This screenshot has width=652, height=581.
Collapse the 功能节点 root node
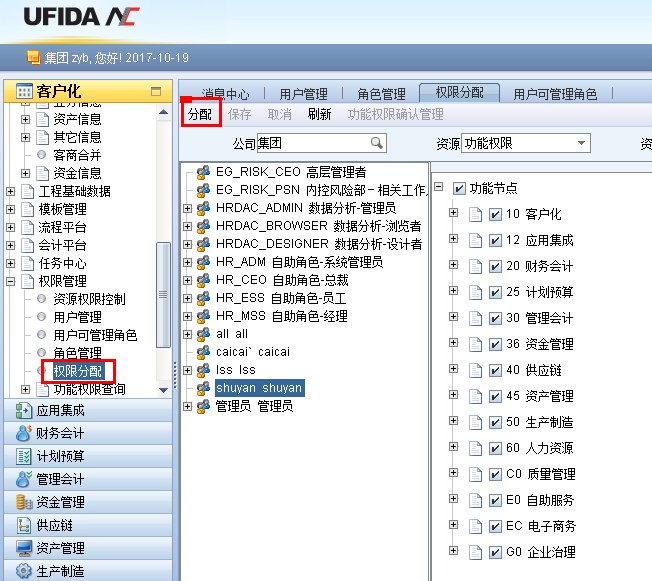click(x=439, y=187)
